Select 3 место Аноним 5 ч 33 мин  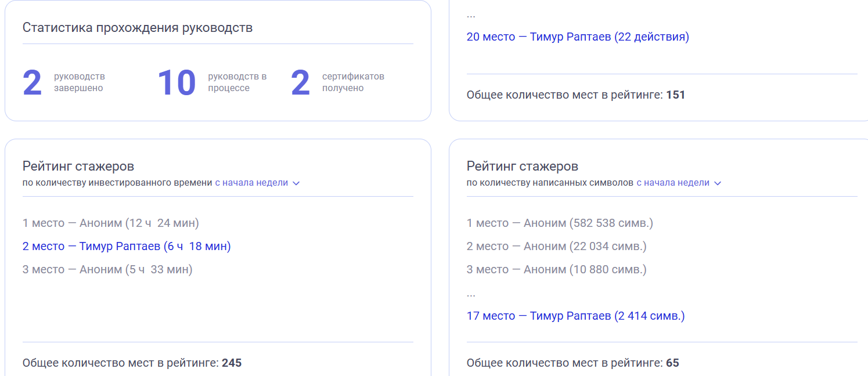pyautogui.click(x=107, y=270)
